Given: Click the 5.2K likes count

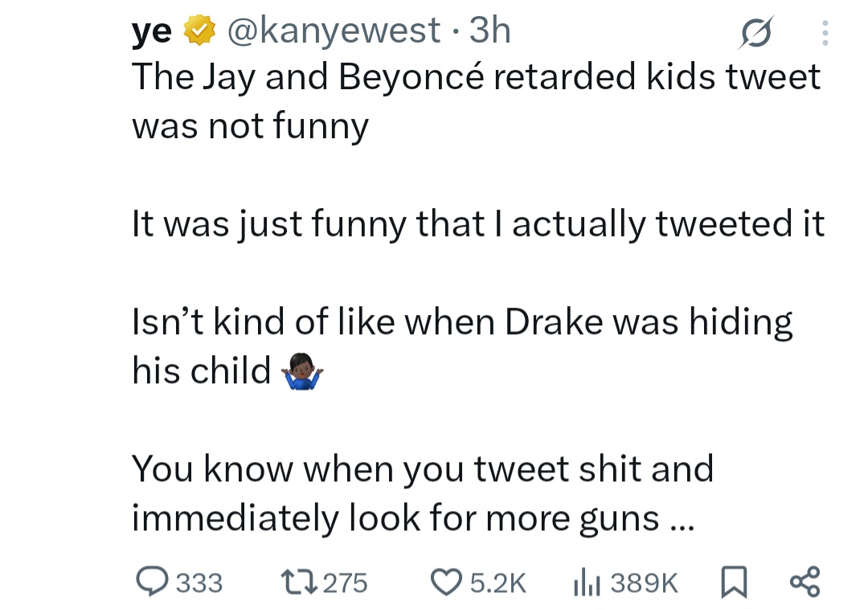Looking at the screenshot, I should 497,582.
